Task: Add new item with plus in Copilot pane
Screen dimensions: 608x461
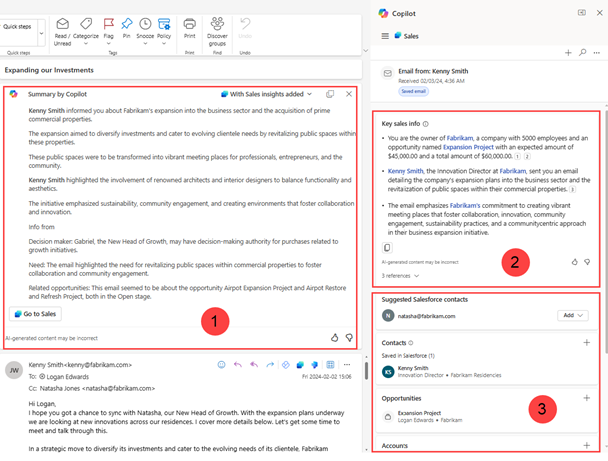Action: click(x=568, y=53)
